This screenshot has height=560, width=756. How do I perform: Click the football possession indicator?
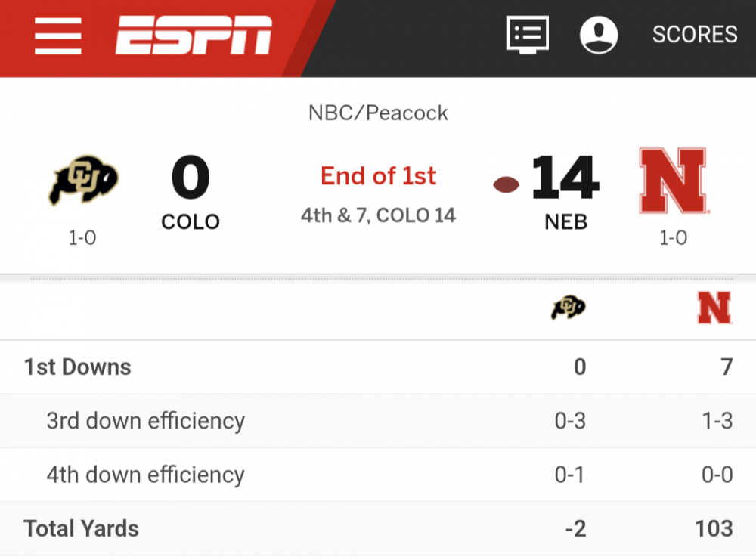point(507,184)
